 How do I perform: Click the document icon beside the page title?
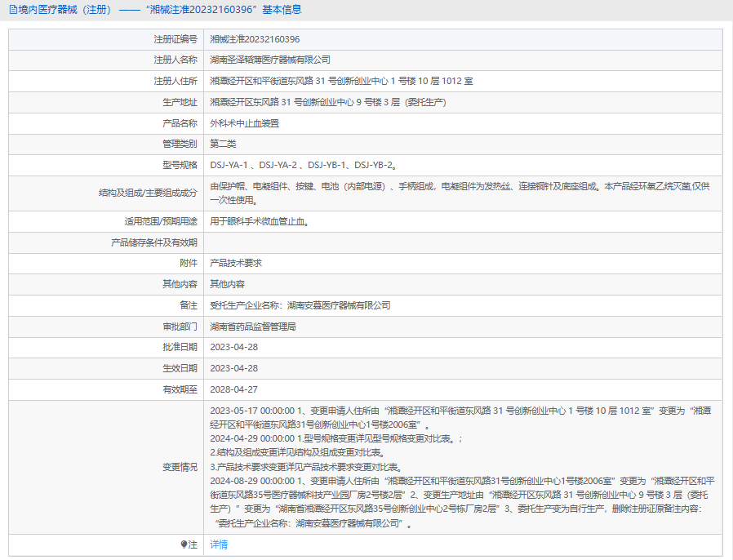(x=13, y=9)
